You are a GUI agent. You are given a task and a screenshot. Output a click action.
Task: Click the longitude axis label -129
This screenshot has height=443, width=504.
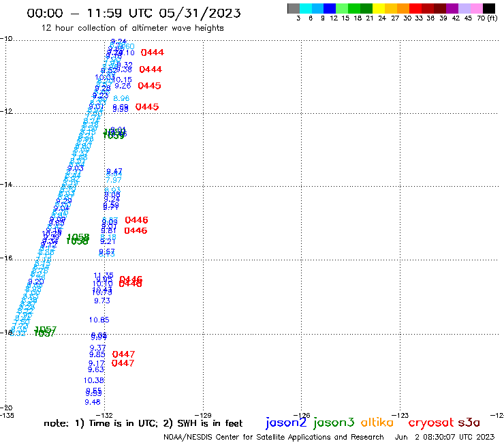[203, 415]
